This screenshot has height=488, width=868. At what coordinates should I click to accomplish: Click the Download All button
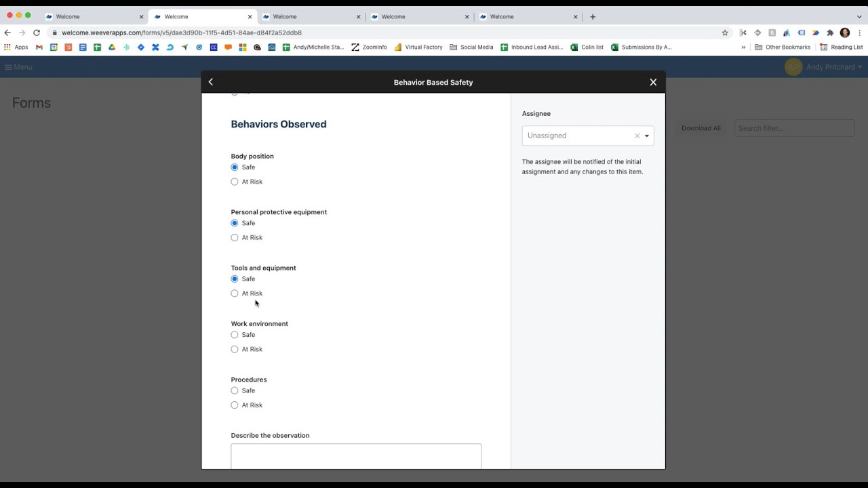coord(701,128)
